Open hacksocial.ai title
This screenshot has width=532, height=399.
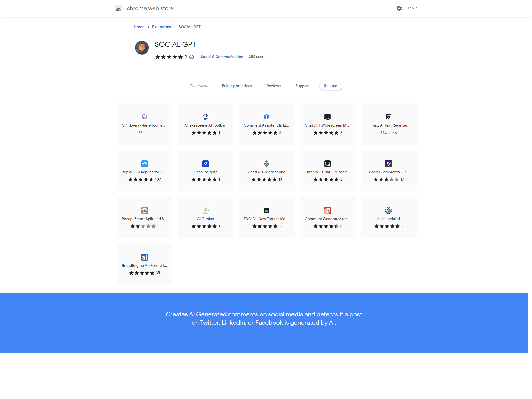coord(389,219)
